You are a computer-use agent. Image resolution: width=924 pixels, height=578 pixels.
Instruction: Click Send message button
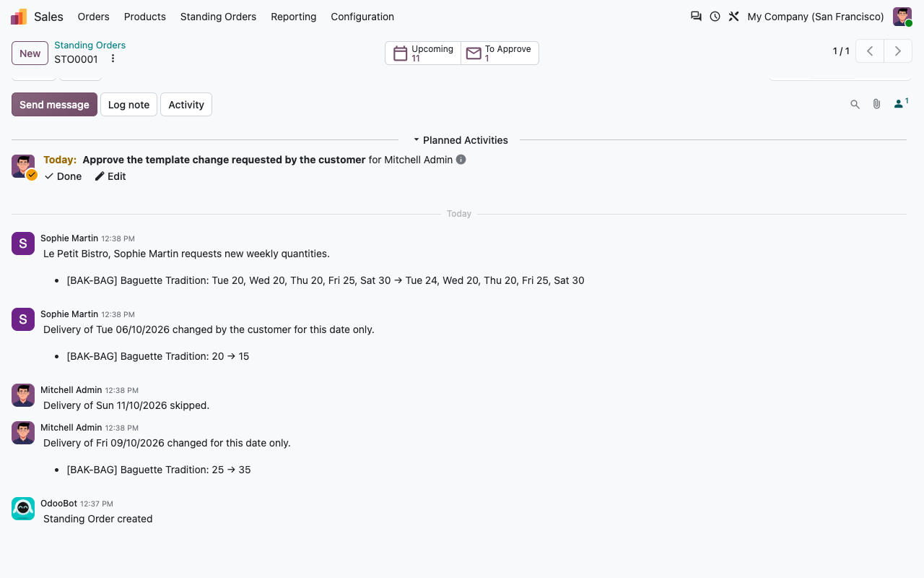pos(54,105)
